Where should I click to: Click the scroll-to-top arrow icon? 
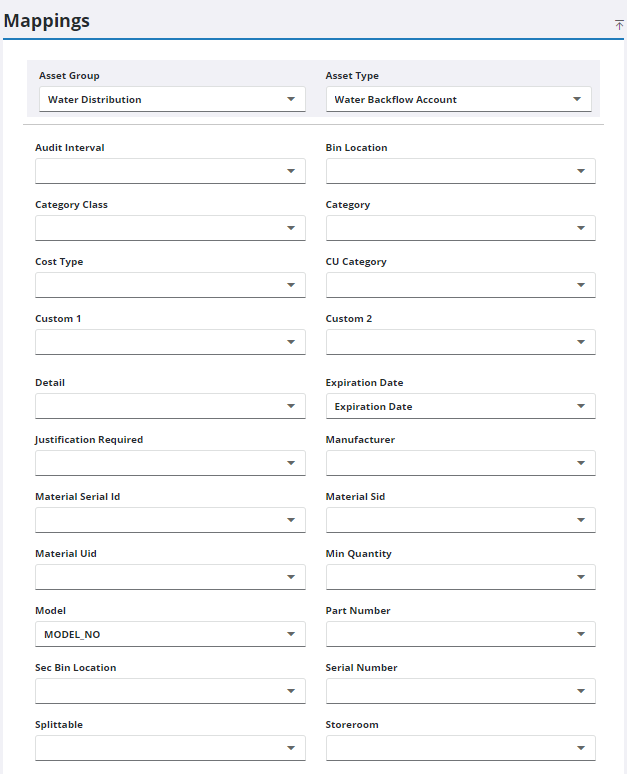pos(619,24)
